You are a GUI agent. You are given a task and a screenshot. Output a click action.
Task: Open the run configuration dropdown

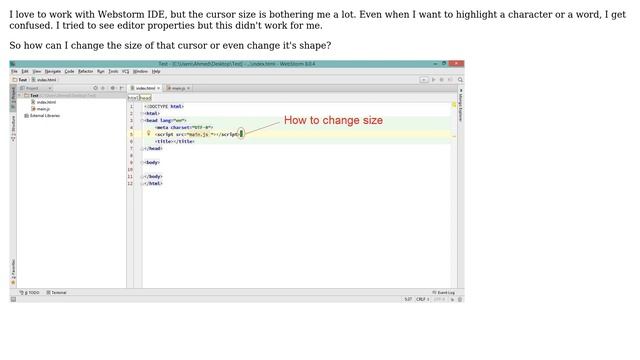click(x=424, y=80)
